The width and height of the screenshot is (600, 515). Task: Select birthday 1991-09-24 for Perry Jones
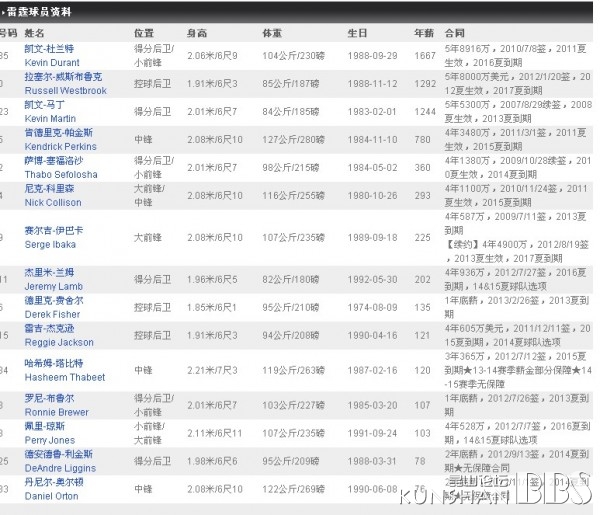coord(372,433)
